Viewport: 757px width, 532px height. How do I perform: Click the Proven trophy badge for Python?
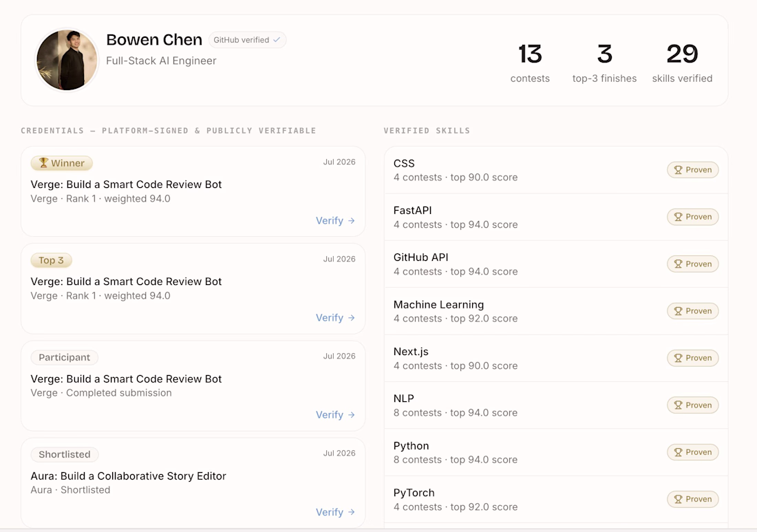click(693, 452)
